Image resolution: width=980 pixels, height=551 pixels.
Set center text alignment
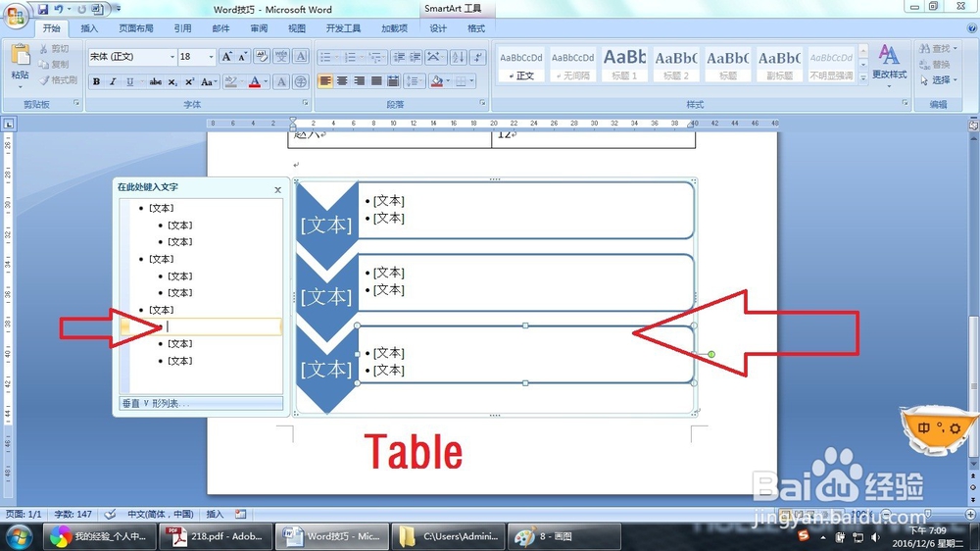point(342,81)
